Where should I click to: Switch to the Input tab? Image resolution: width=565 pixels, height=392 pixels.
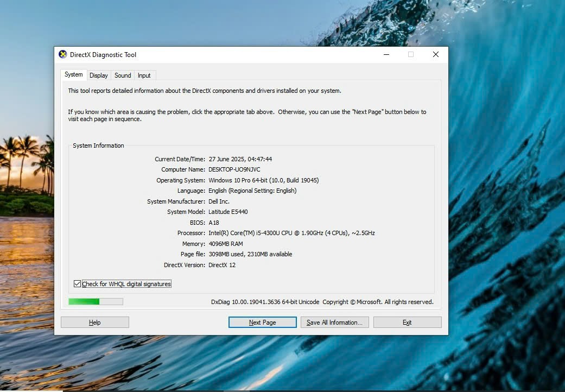[x=144, y=75]
